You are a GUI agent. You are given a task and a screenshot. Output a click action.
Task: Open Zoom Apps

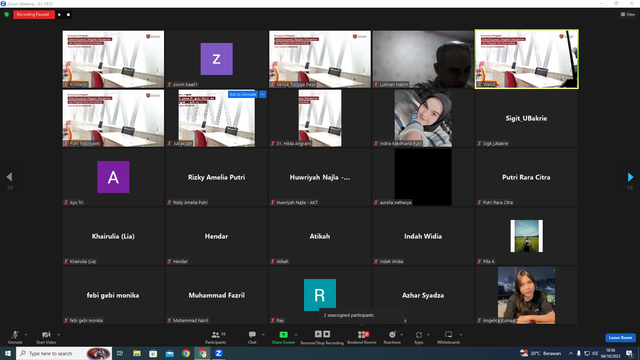pos(419,337)
